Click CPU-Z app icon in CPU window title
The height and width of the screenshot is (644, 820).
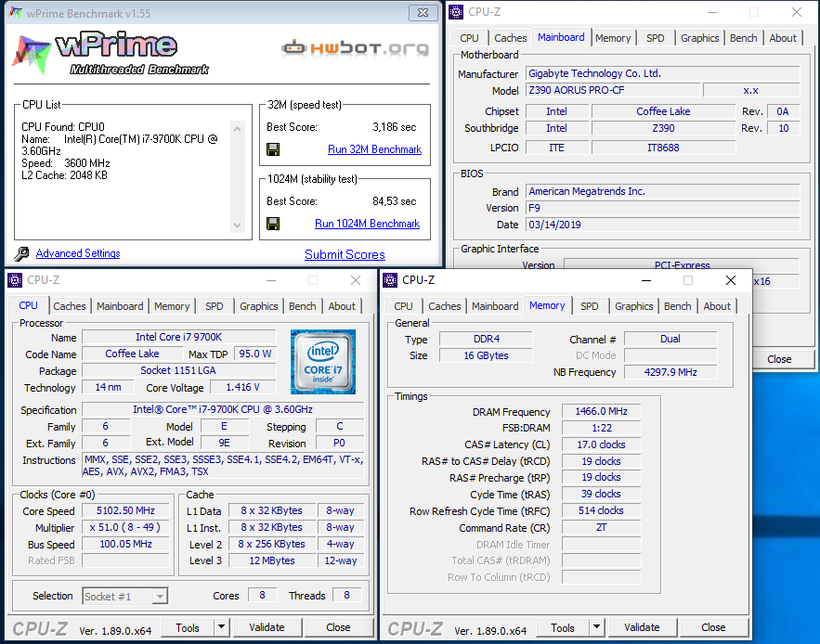point(15,280)
